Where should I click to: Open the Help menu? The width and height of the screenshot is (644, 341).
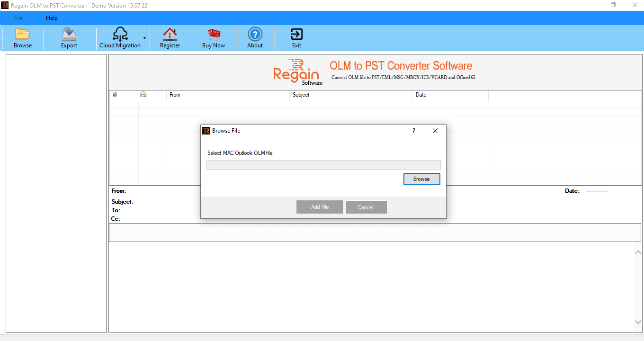[51, 18]
